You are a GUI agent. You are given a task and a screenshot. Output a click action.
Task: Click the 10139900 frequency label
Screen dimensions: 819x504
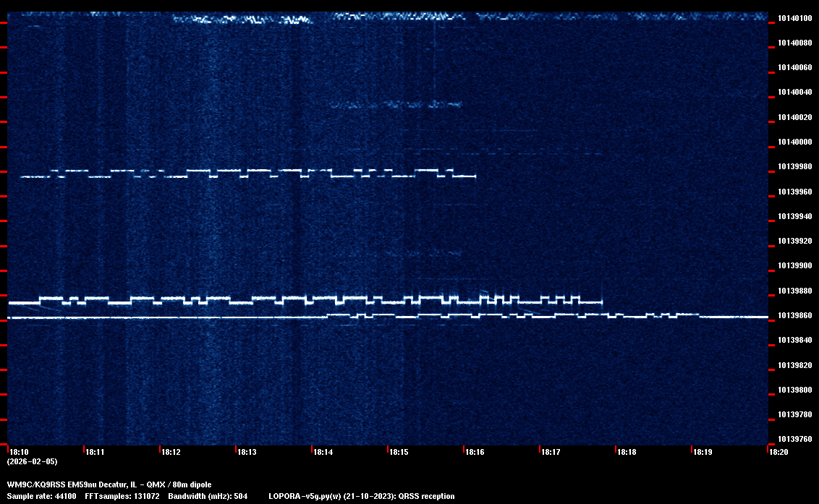pyautogui.click(x=794, y=266)
